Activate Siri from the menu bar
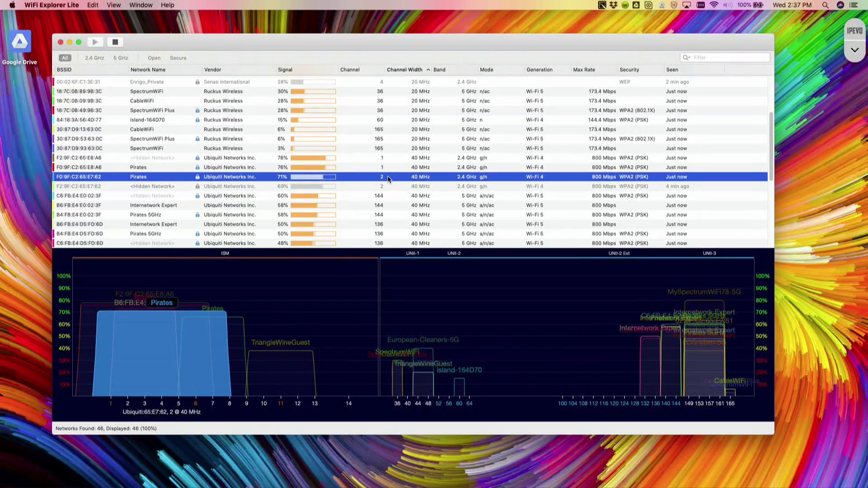 [840, 5]
